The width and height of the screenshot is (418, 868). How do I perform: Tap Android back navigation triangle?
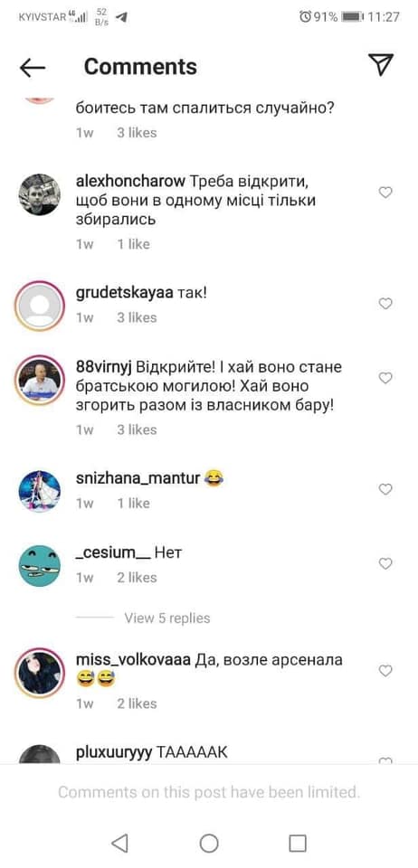[x=119, y=843]
